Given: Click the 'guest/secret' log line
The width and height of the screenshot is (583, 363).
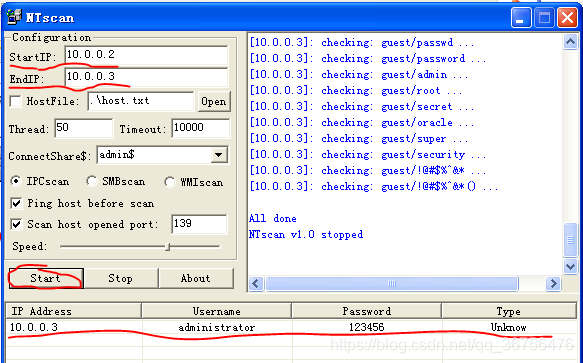Looking at the screenshot, I should pos(362,106).
